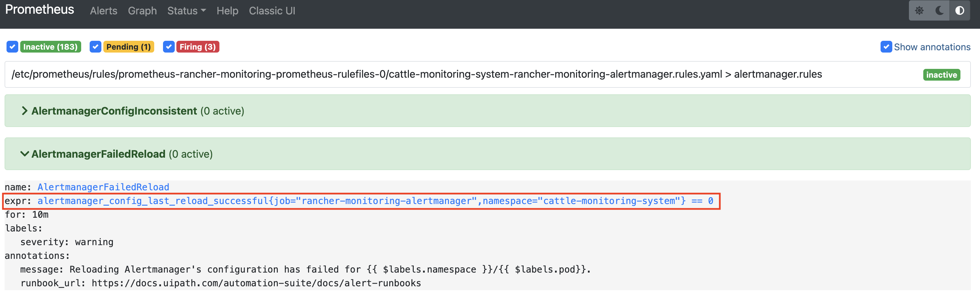Click the green inactive status badge

[941, 75]
